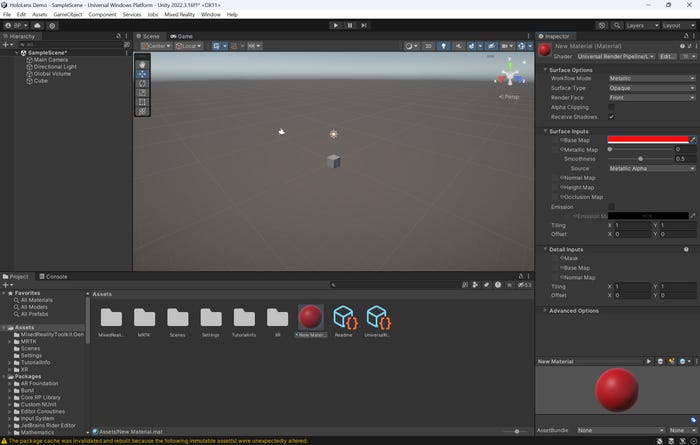Click the hidden packages count icon
This screenshot has width=700, height=445.
click(x=525, y=285)
